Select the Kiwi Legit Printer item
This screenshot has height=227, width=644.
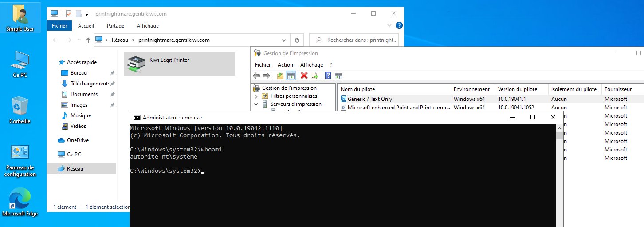[x=179, y=64]
